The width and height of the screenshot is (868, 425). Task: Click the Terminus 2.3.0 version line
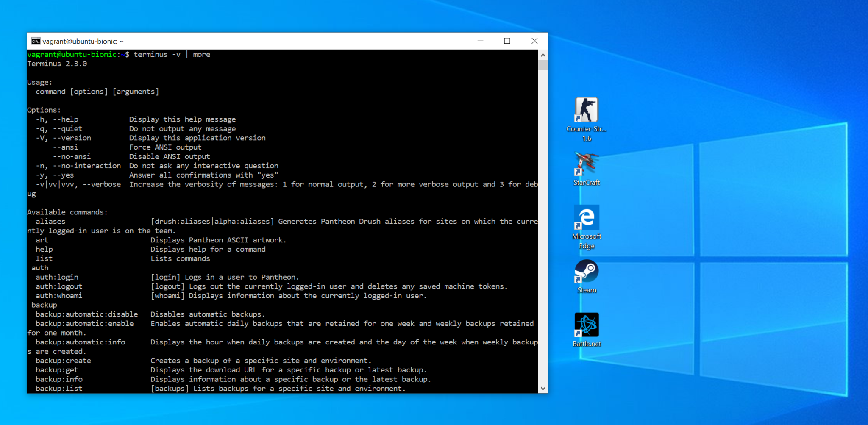tap(57, 63)
